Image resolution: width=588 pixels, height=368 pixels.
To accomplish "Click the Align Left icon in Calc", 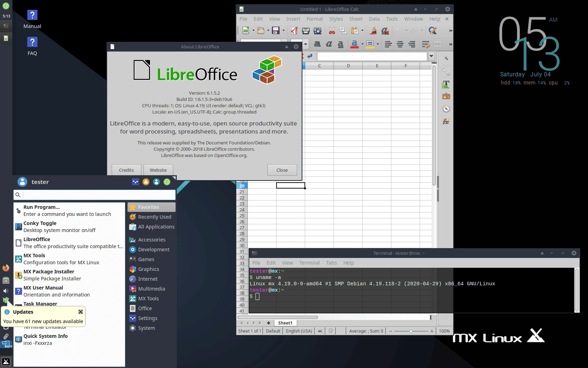I will click(388, 44).
